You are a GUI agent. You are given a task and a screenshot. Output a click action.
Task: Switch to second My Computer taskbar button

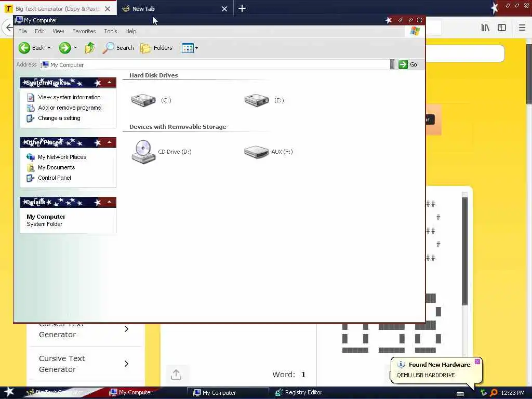(229, 393)
